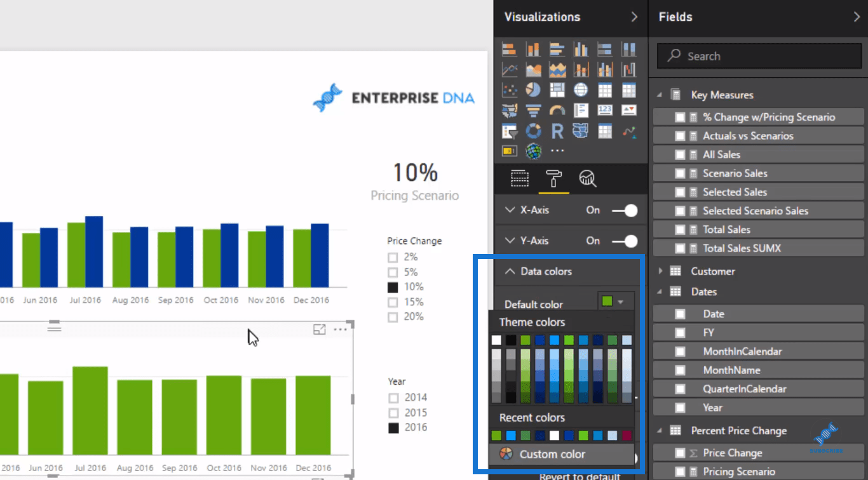Select the slicer visual
This screenshot has width=868, height=480.
pyautogui.click(x=509, y=131)
